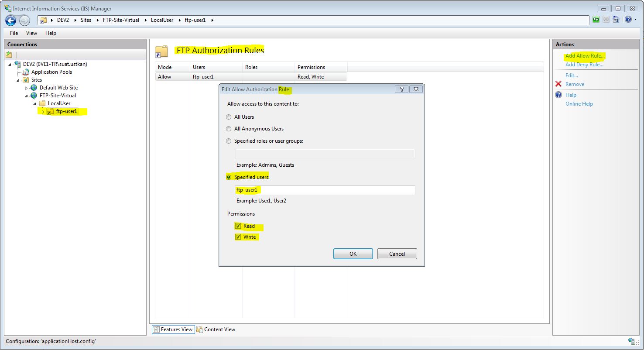Open the File menu
Screen dimensions: 644x350
[14, 33]
